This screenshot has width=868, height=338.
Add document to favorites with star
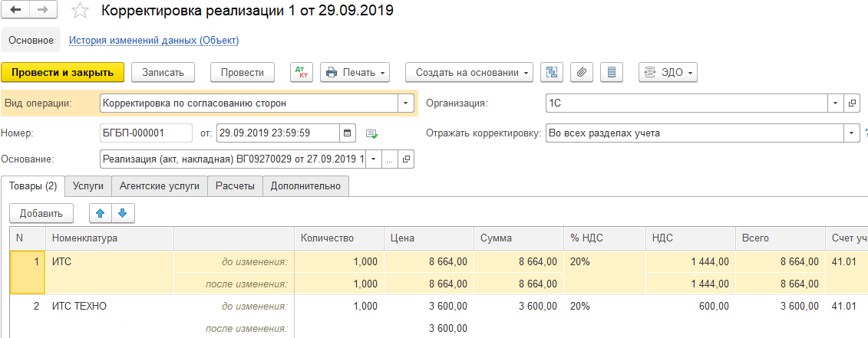79,11
